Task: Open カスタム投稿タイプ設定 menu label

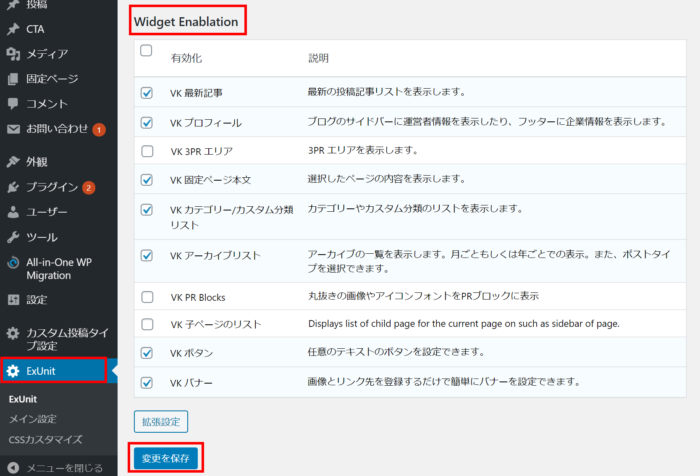Action: coord(67,339)
